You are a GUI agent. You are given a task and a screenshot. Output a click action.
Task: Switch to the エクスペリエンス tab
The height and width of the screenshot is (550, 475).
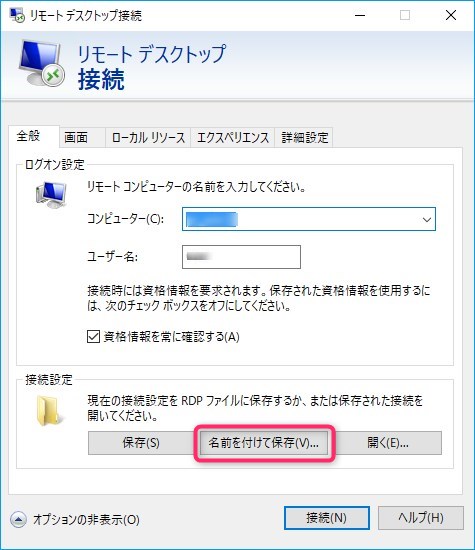point(233,138)
